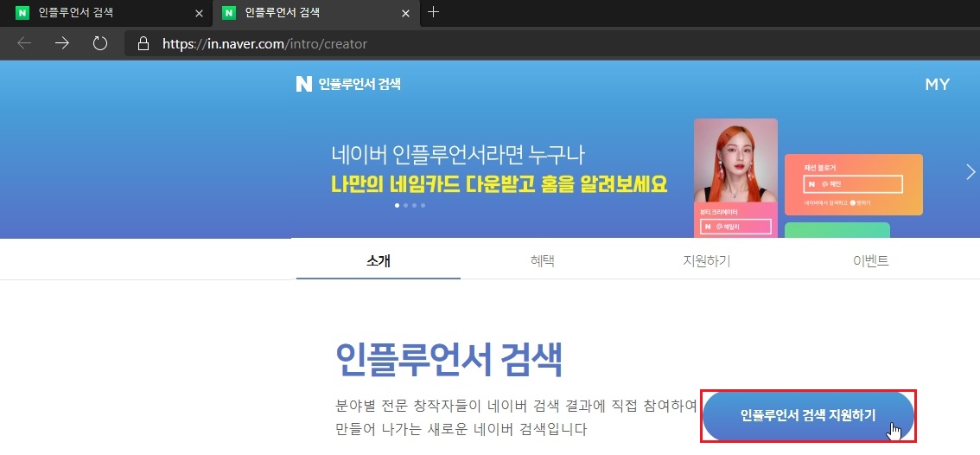Open the 이벤트 tab
Image resolution: width=980 pixels, height=455 pixels.
click(x=870, y=261)
